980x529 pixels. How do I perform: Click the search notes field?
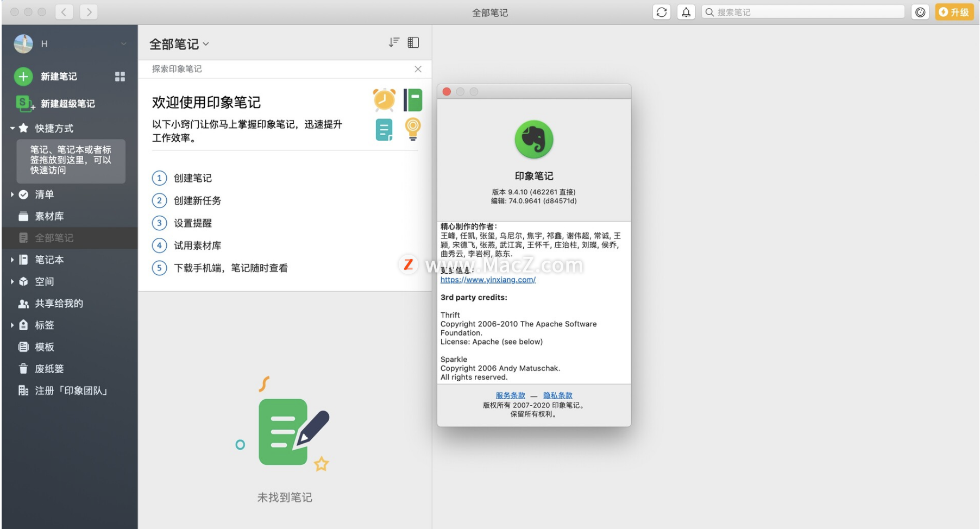[803, 12]
